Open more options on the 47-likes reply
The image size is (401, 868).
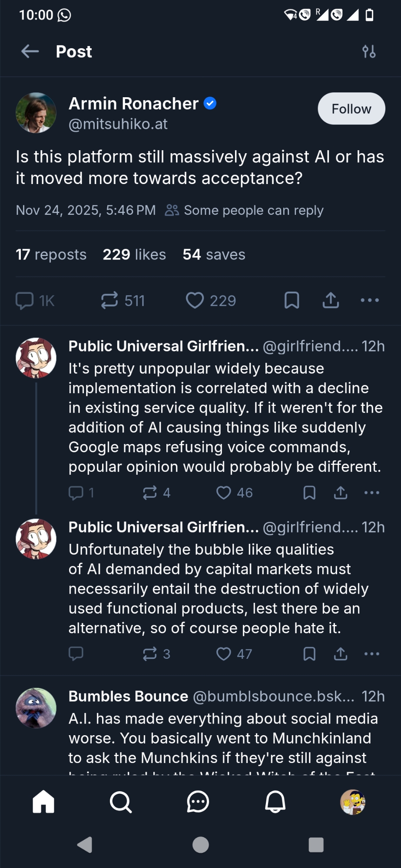371,654
